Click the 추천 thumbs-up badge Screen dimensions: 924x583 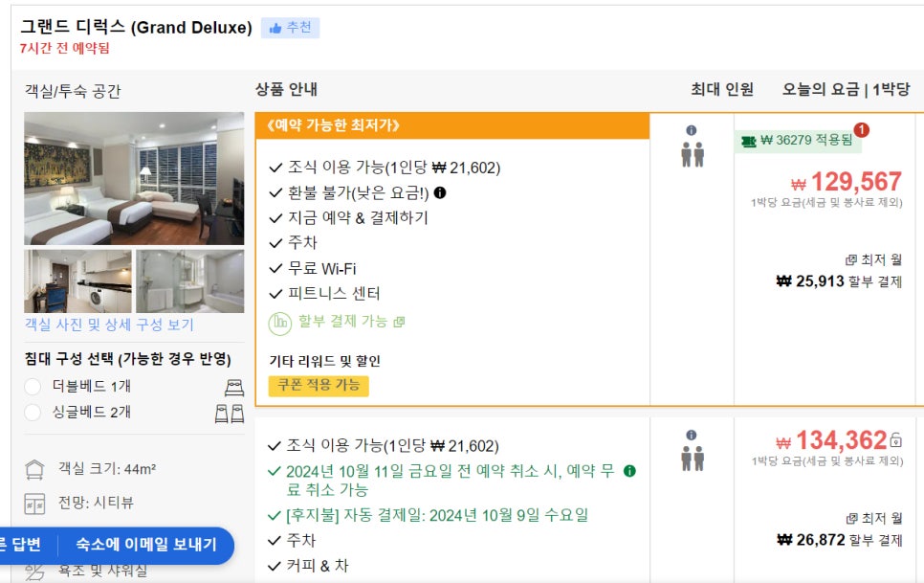(x=291, y=28)
